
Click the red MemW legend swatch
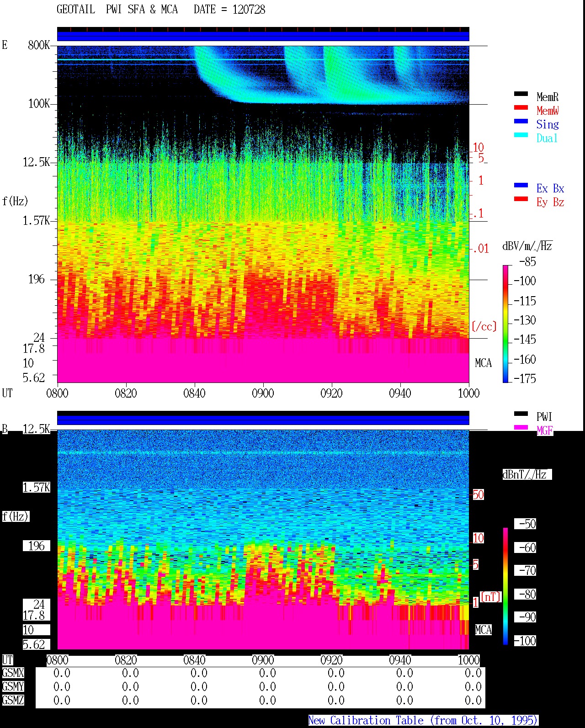(521, 108)
